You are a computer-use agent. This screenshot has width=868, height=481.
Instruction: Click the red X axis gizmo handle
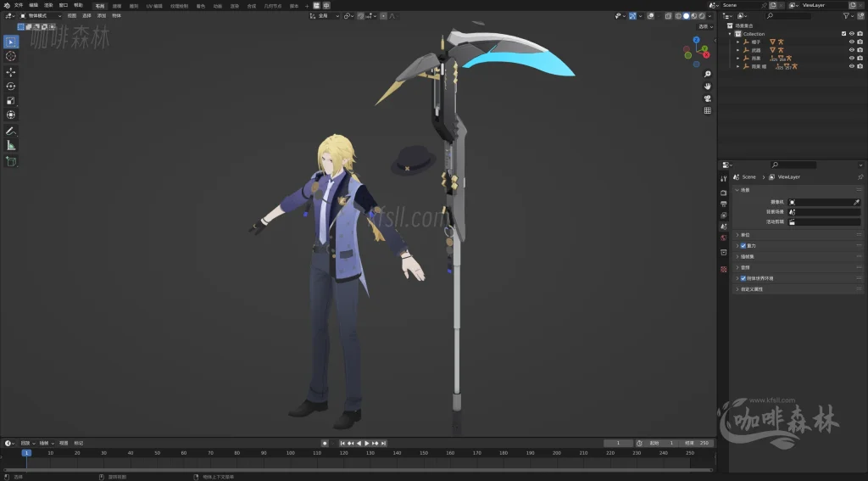[706, 55]
